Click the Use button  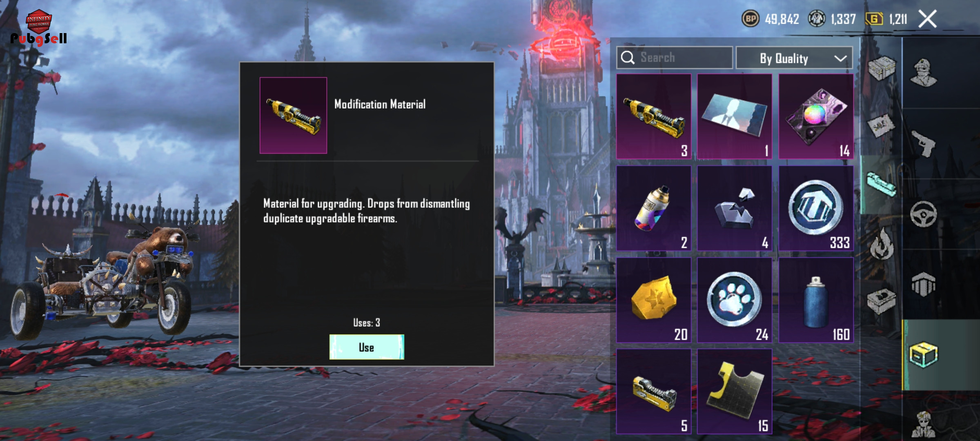point(367,347)
